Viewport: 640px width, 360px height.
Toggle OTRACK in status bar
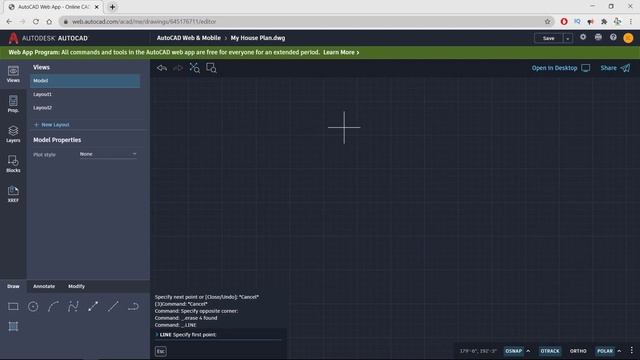(550, 351)
